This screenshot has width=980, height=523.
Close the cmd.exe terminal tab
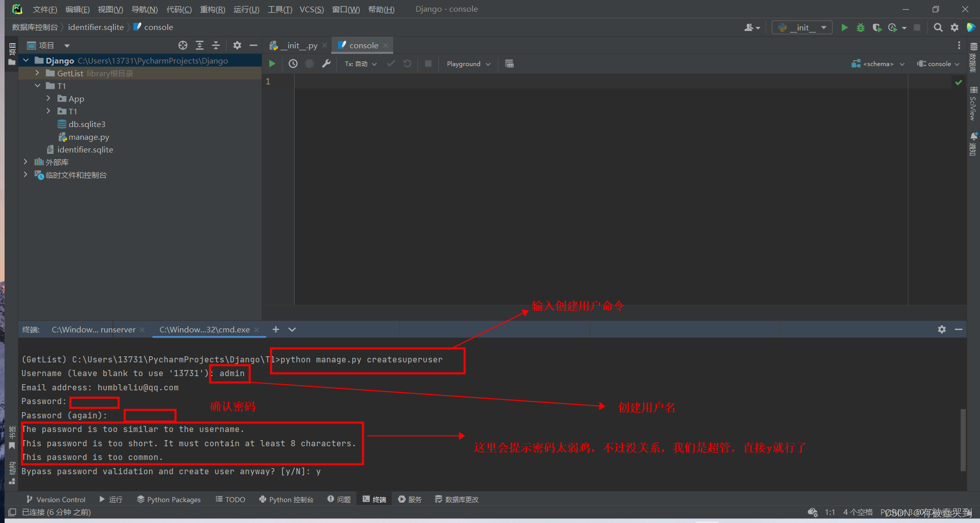(x=257, y=330)
